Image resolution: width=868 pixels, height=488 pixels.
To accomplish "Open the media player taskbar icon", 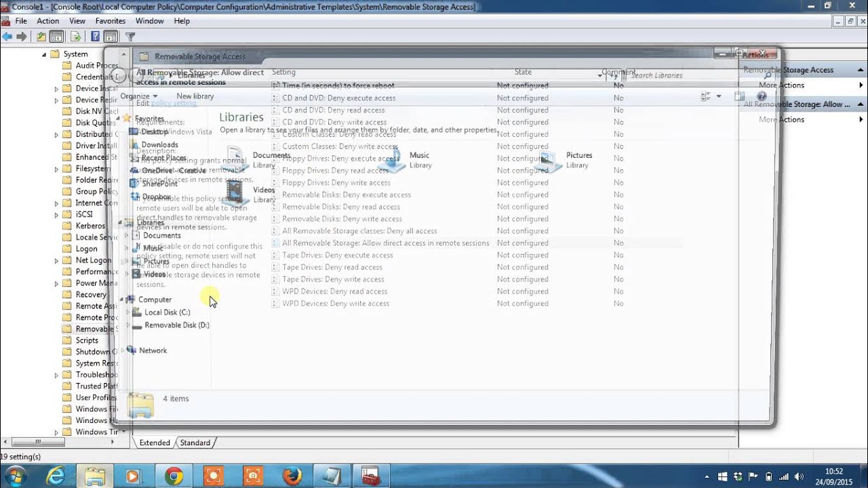I will (133, 476).
